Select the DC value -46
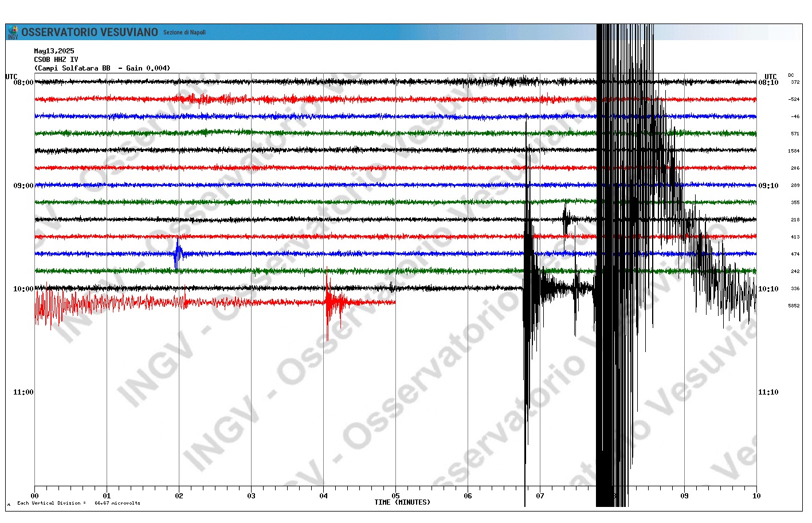This screenshot has width=812, height=523. (x=795, y=116)
